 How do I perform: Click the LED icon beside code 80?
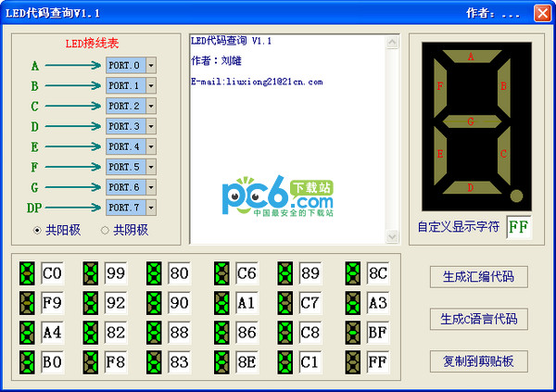[x=154, y=273]
